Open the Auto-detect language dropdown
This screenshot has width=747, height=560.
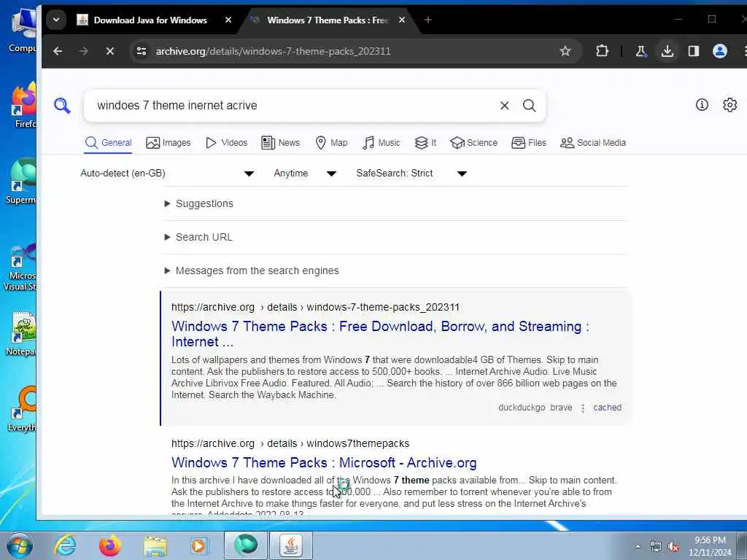pyautogui.click(x=167, y=174)
